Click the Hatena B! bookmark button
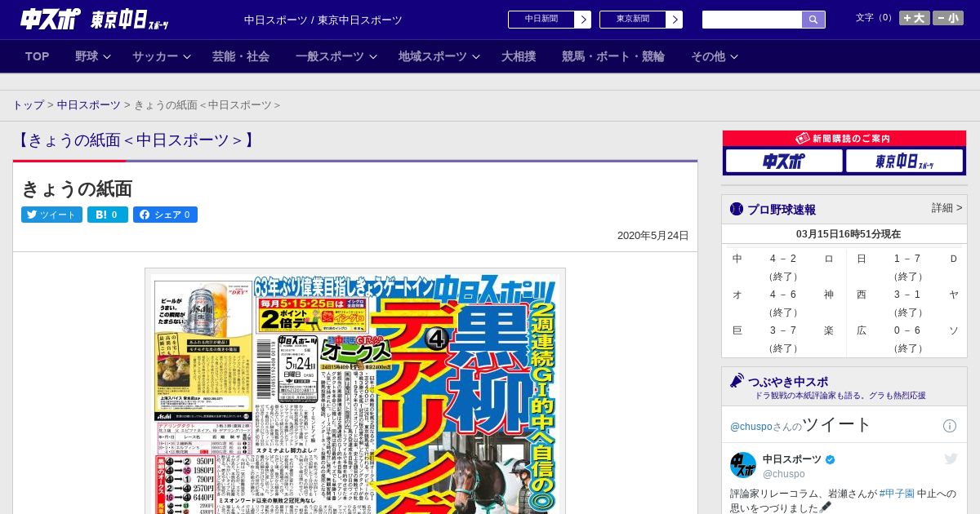The width and height of the screenshot is (980, 514). tap(108, 215)
